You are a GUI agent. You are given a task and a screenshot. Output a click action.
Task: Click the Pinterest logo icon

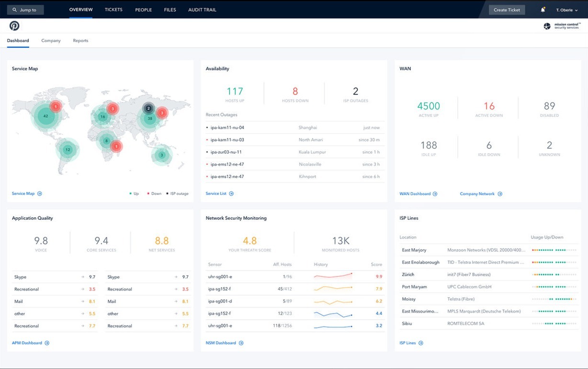coord(14,26)
